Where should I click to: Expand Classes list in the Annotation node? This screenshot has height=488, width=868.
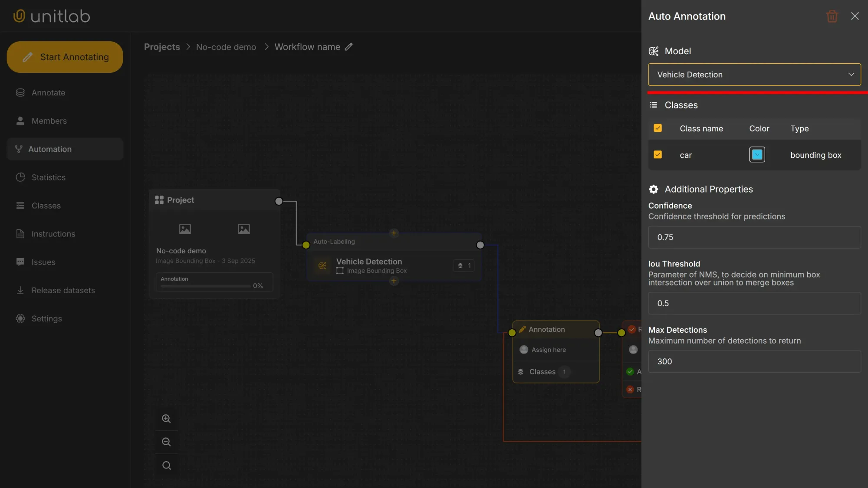[544, 372]
